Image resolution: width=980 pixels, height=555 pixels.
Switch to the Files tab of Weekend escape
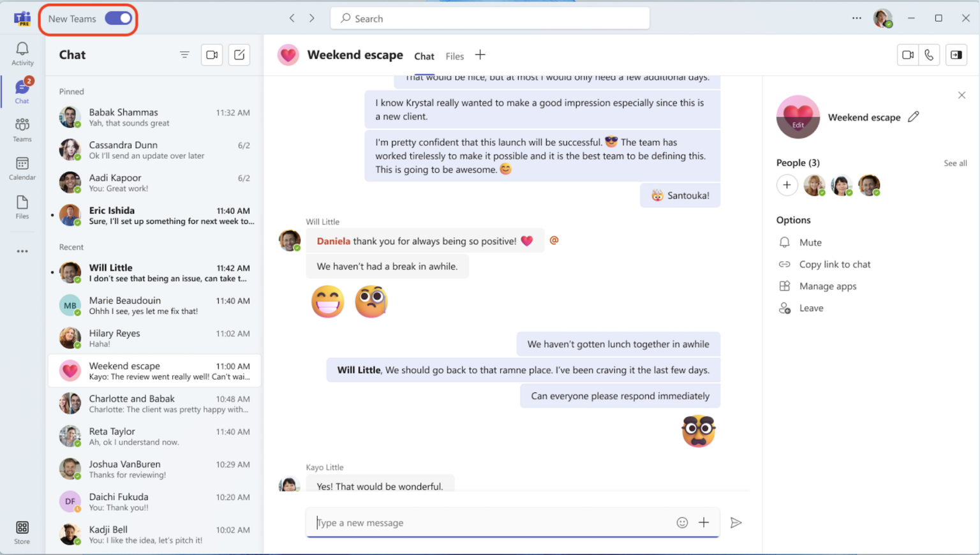point(454,56)
